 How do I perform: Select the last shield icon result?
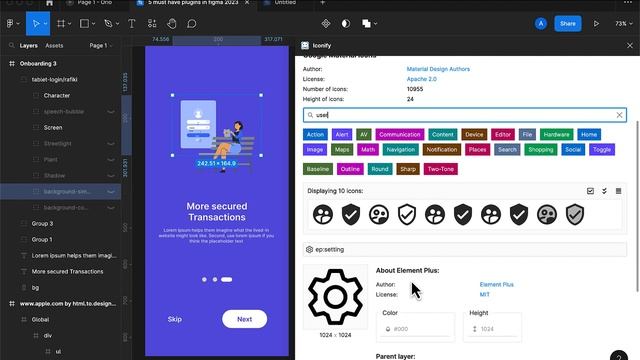coord(575,214)
